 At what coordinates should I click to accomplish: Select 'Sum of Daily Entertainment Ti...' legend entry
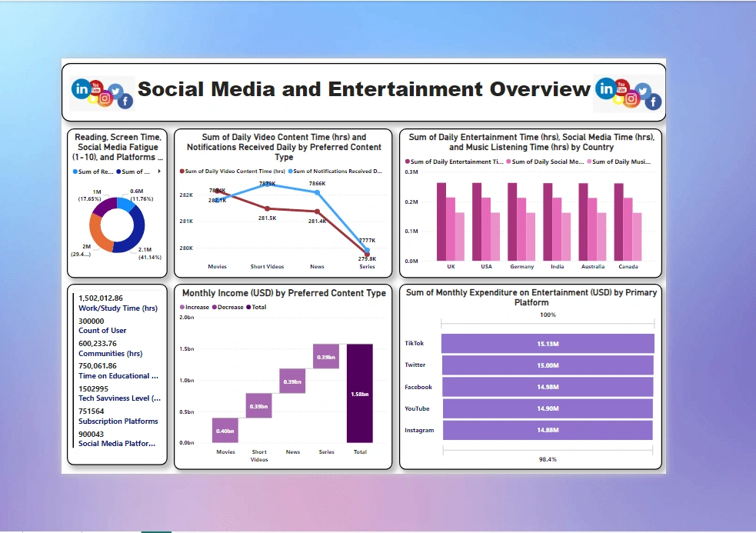tap(455, 162)
